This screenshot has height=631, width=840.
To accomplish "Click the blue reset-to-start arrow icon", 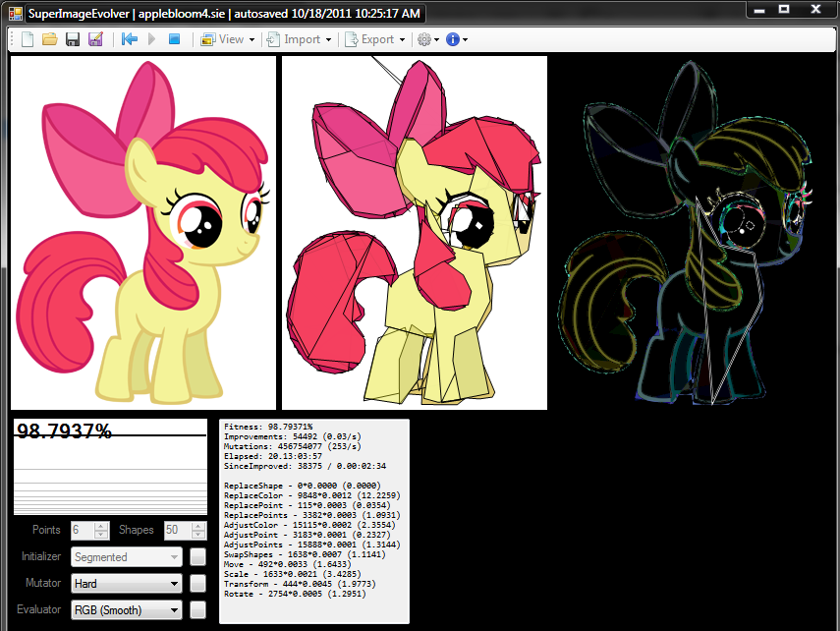I will [x=129, y=39].
